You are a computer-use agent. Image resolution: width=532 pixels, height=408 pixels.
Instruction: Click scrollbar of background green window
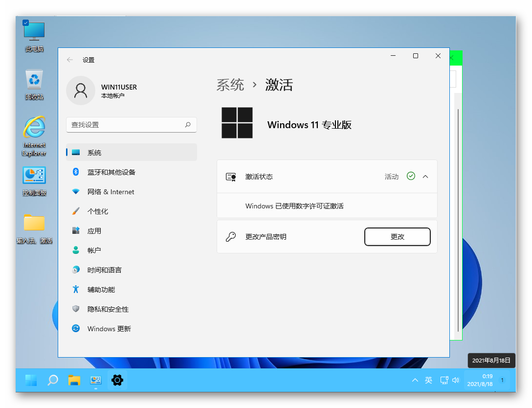point(458,220)
